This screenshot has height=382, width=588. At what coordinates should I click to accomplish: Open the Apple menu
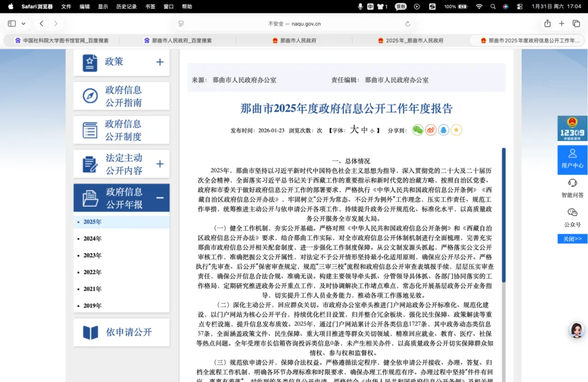[x=10, y=7]
